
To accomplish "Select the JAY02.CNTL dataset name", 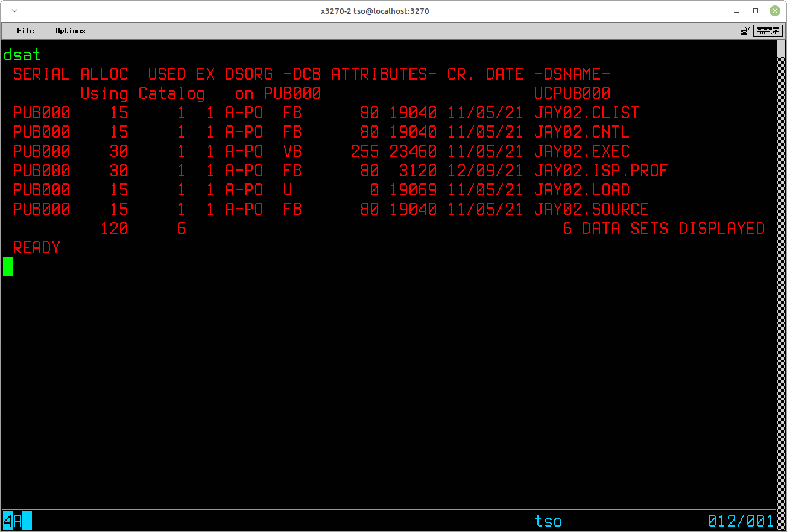I will pos(581,132).
